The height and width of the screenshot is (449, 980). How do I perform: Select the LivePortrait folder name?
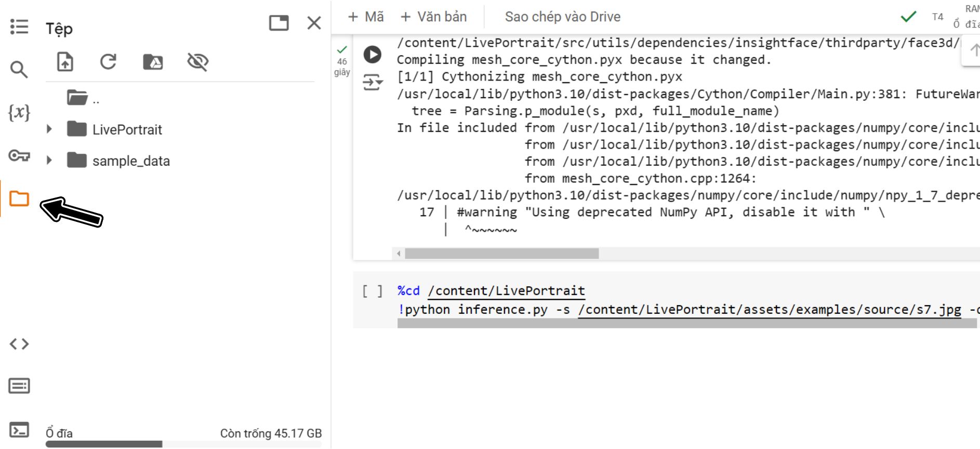(127, 130)
